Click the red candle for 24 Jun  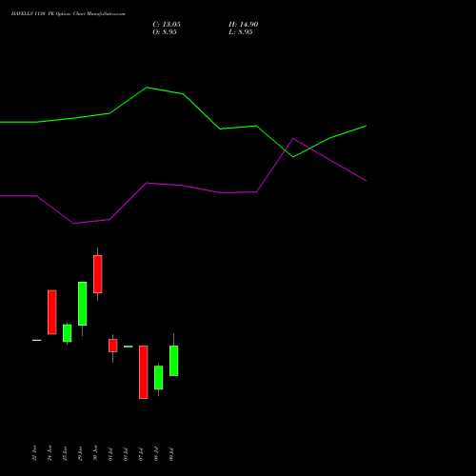[52, 312]
